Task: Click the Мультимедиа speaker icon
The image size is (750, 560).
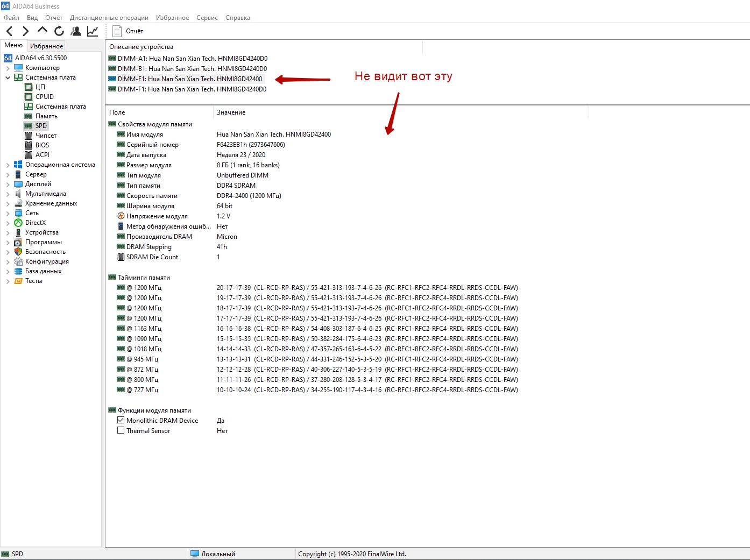Action: point(18,194)
